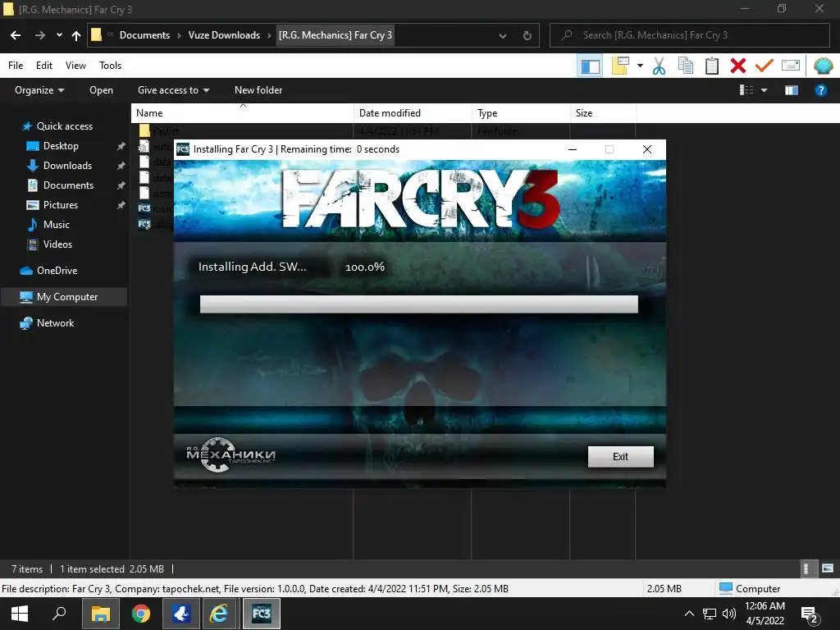
Task: Select Pictures in the navigation pane
Action: tap(61, 204)
